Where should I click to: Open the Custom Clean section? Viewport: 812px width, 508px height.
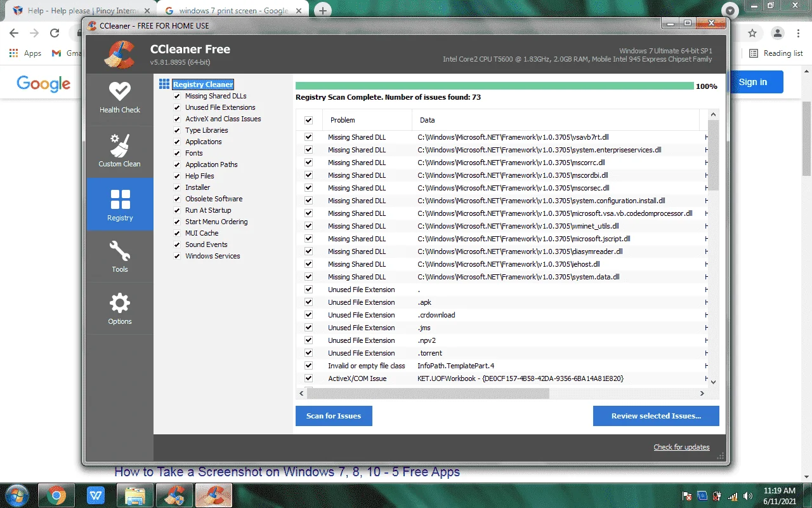coord(119,151)
